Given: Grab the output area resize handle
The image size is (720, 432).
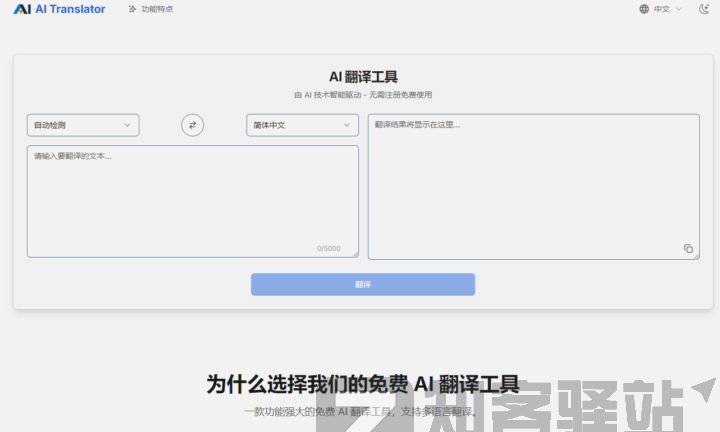Looking at the screenshot, I should [697, 256].
